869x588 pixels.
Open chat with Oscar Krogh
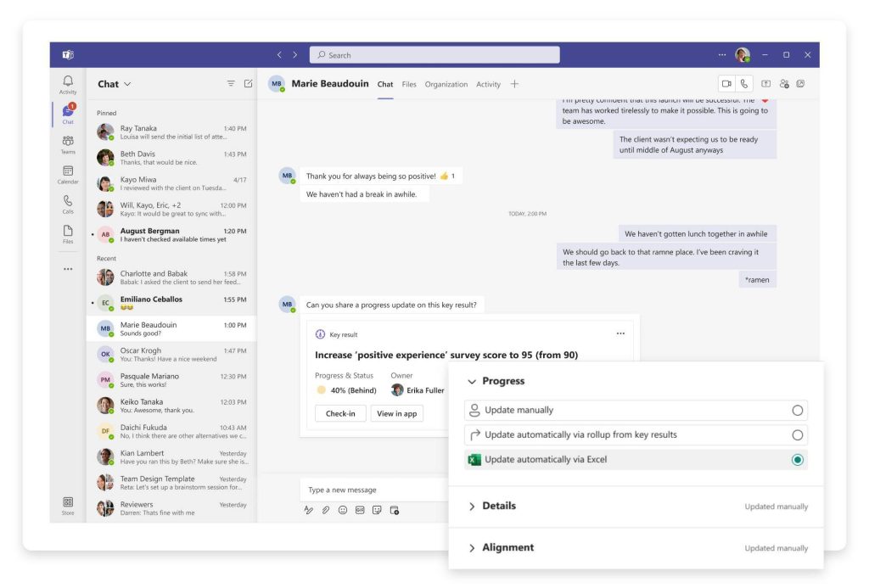coord(171,355)
